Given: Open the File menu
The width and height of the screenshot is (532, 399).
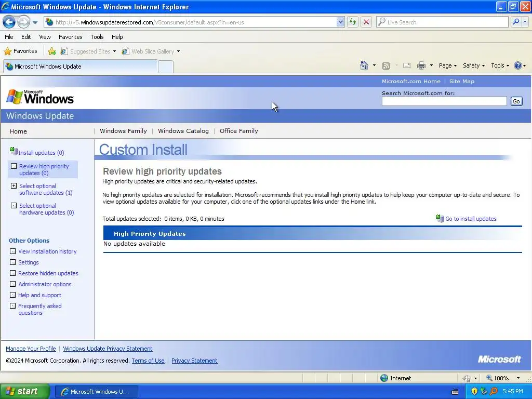Looking at the screenshot, I should 9,37.
